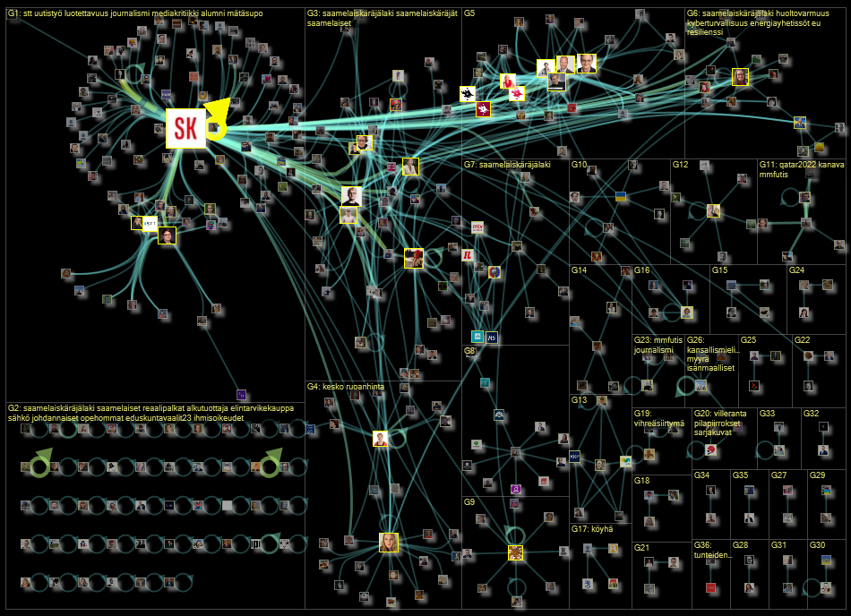Click the yellow-bordered center node in G9
This screenshot has width=851, height=616.
pos(516,552)
